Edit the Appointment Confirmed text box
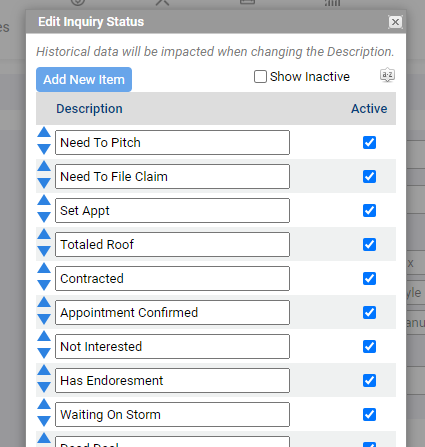The height and width of the screenshot is (447, 425). (x=172, y=313)
